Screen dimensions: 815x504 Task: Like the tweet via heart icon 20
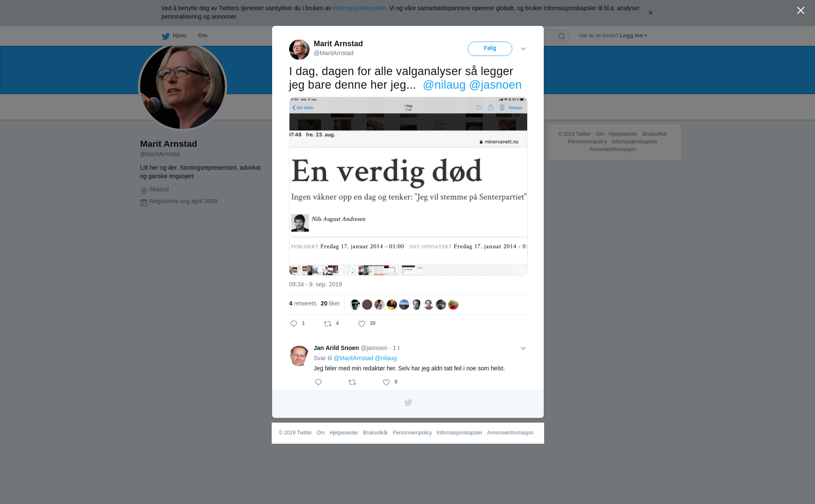362,324
